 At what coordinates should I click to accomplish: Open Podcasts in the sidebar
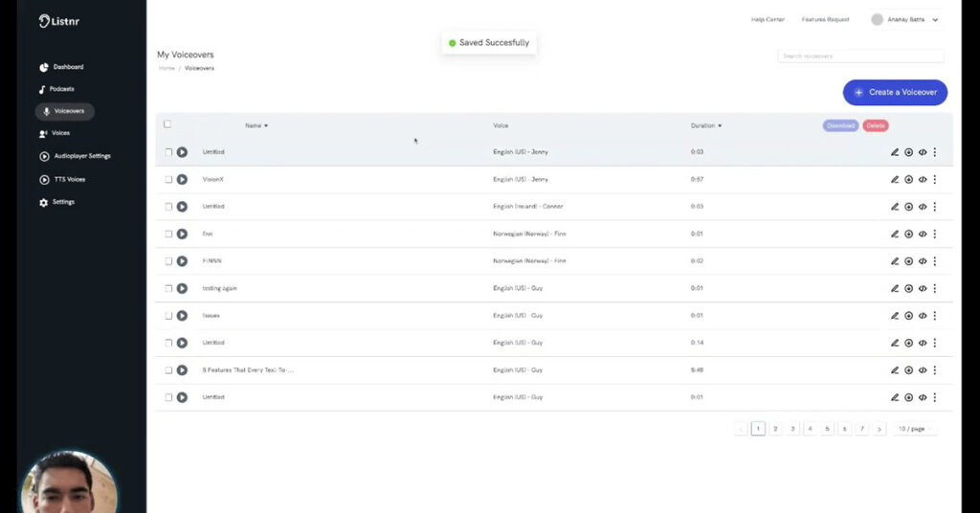click(x=62, y=89)
